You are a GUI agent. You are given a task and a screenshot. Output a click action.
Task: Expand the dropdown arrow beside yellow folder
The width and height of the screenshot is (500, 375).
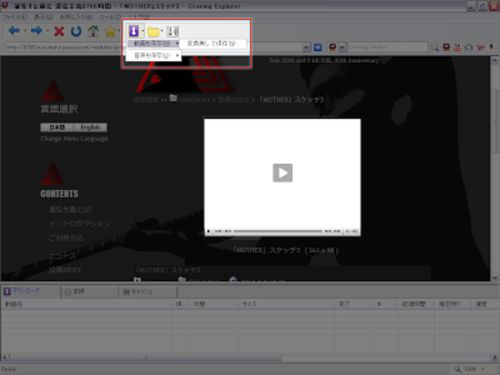pos(162,31)
